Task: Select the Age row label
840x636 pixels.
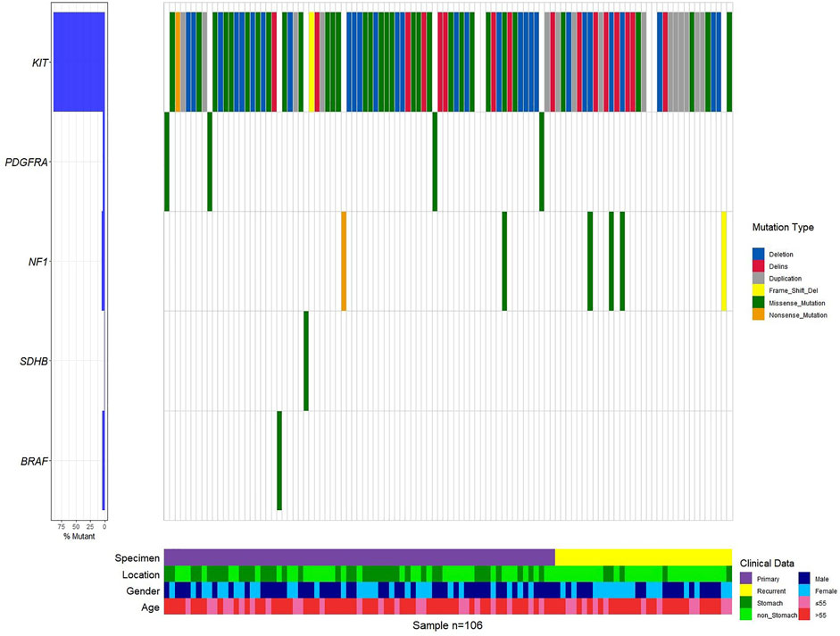Action: (151, 607)
